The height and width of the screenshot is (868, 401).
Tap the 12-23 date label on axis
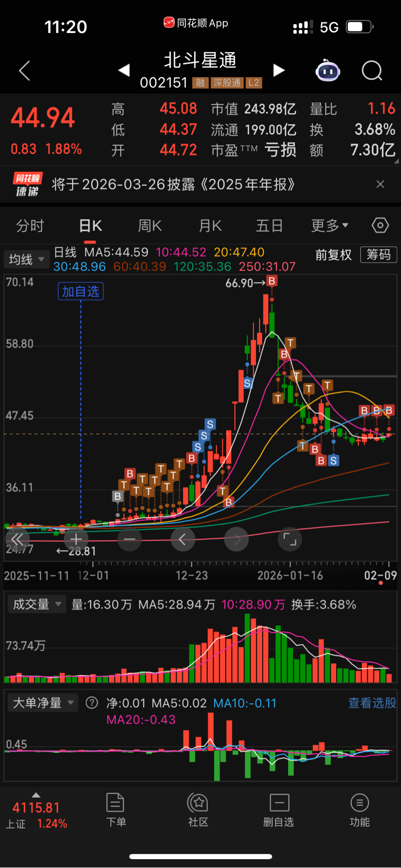pyautogui.click(x=192, y=575)
